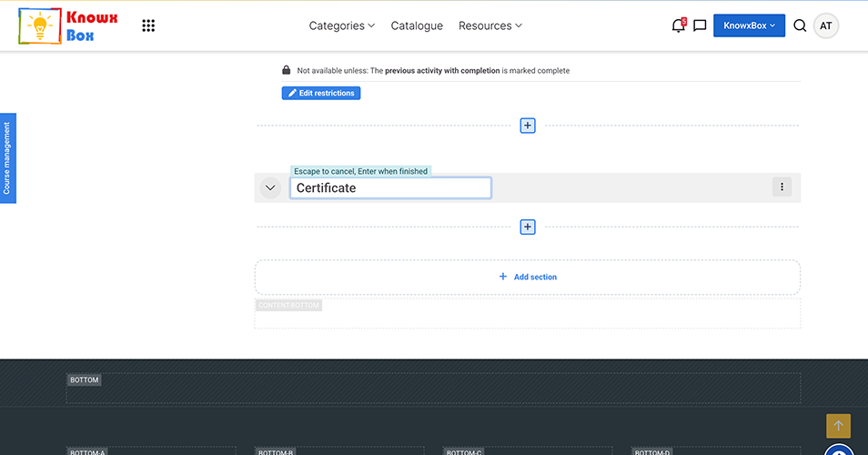Add activity with plus above Certificate section
The height and width of the screenshot is (455, 868).
528,126
